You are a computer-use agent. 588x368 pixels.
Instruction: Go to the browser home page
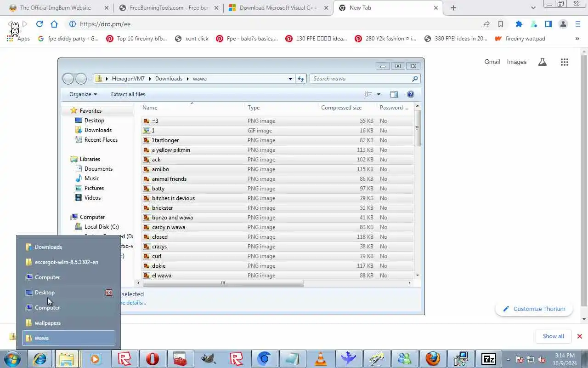[x=54, y=24]
